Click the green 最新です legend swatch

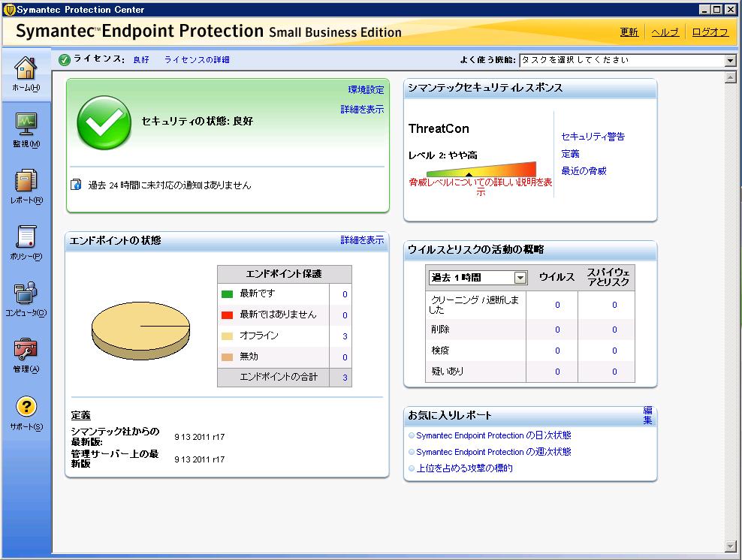(227, 294)
